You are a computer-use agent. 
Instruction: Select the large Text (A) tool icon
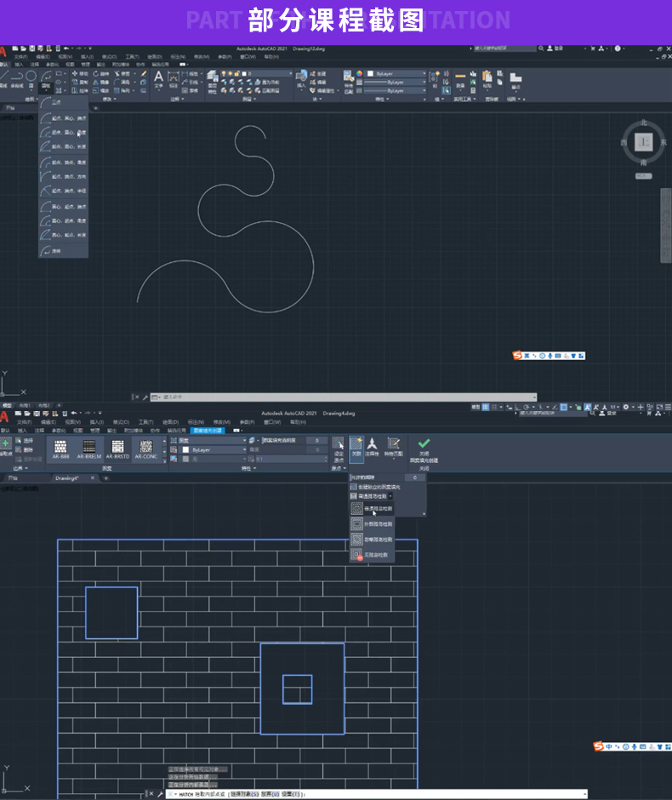tap(158, 77)
